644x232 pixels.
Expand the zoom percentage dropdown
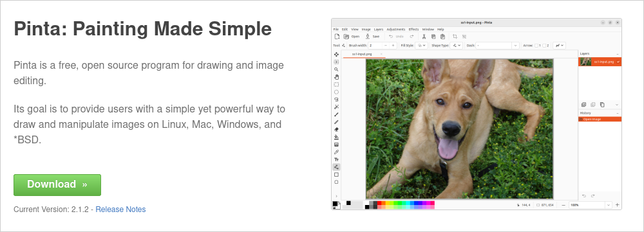point(609,205)
